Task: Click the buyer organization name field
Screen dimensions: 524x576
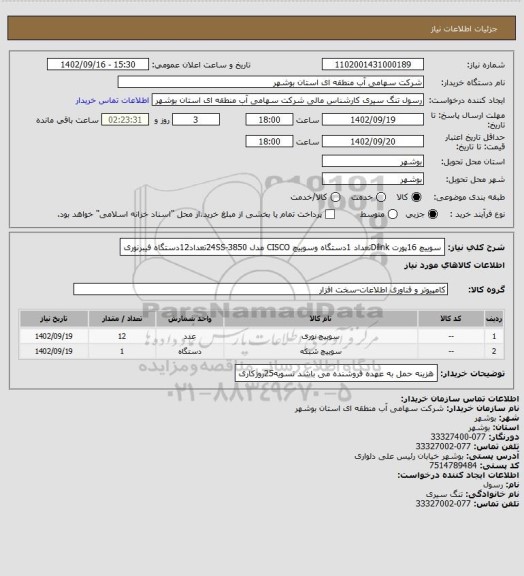Action: coord(270,82)
